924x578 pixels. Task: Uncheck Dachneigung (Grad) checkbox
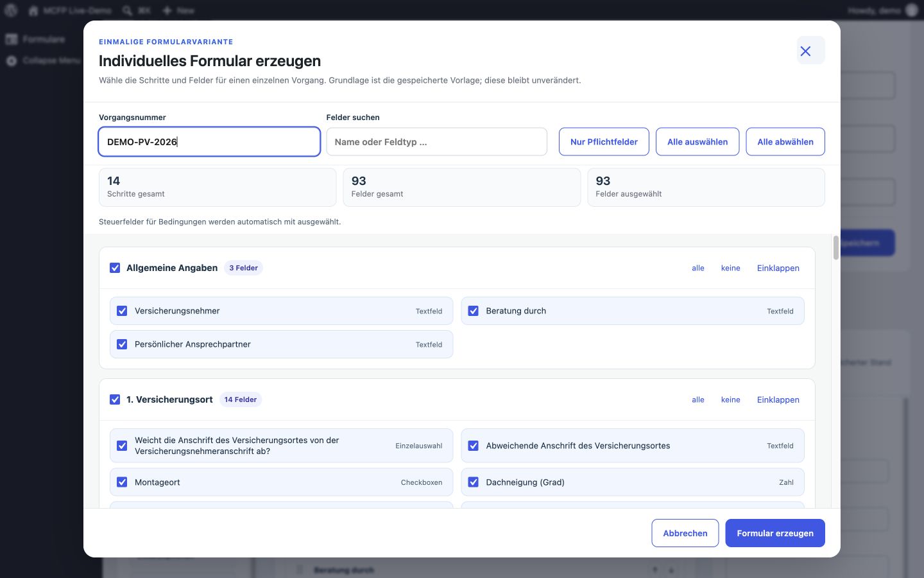[x=474, y=482]
